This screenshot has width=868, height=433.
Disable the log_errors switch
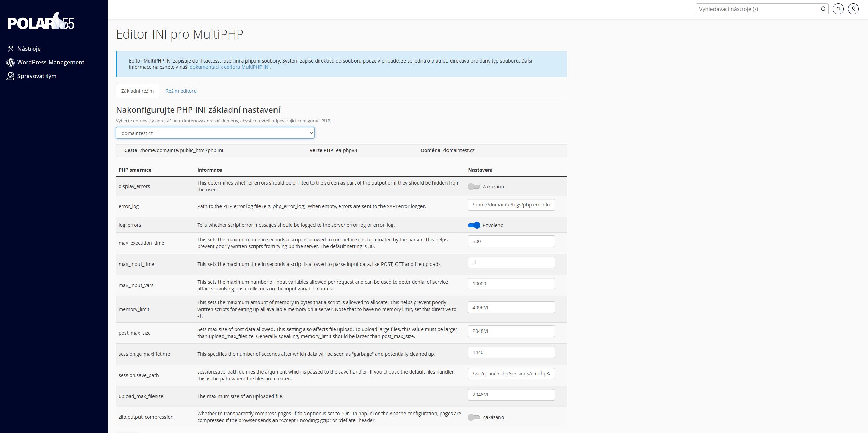click(474, 225)
